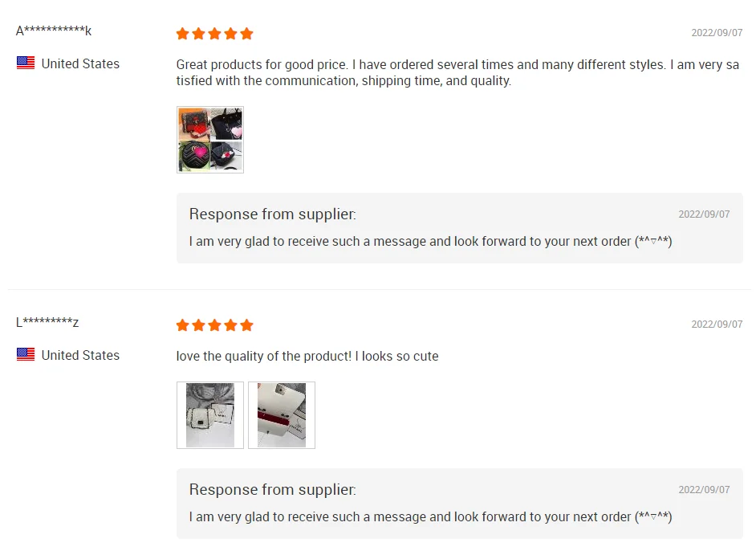Viewport: 756px width, 555px height.
Task: Click United States under reviewer A***********k
Action: pyautogui.click(x=80, y=63)
